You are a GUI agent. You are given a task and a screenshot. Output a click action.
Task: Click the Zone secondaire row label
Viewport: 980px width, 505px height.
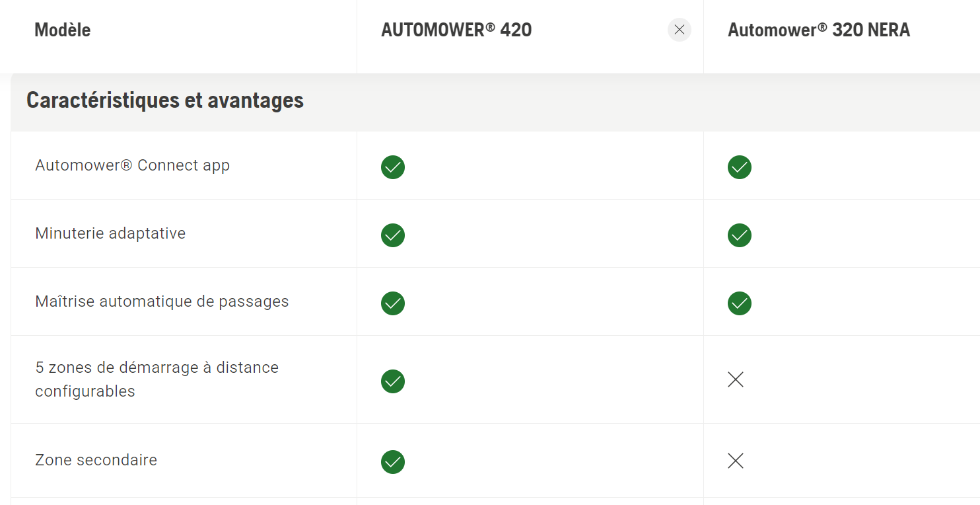(96, 460)
